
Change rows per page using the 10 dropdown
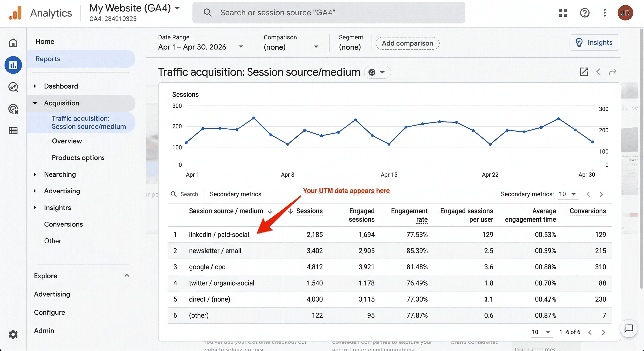pos(541,332)
